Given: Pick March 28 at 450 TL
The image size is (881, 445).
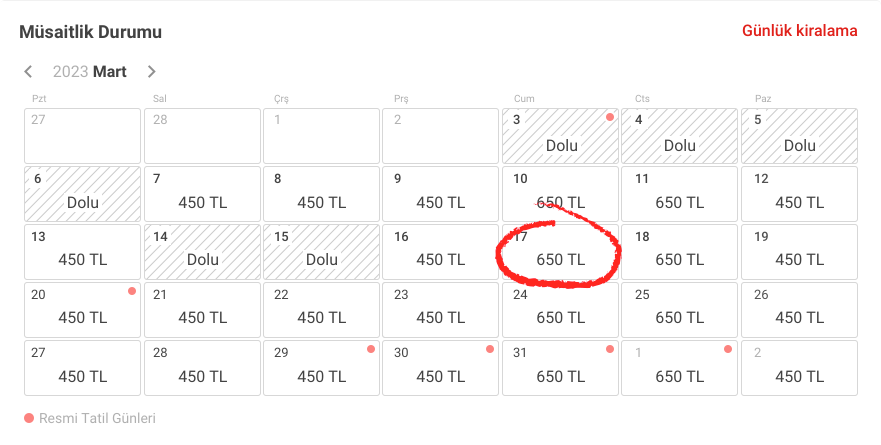Looking at the screenshot, I should tap(202, 368).
